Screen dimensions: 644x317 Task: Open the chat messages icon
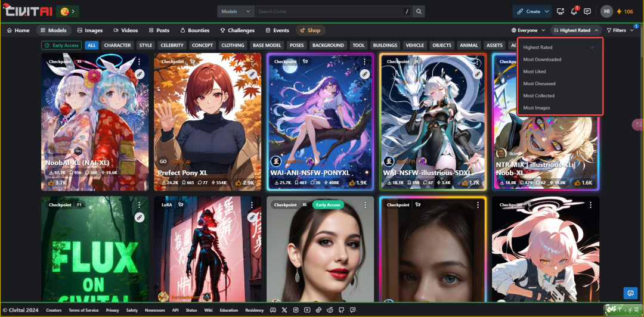pyautogui.click(x=587, y=11)
